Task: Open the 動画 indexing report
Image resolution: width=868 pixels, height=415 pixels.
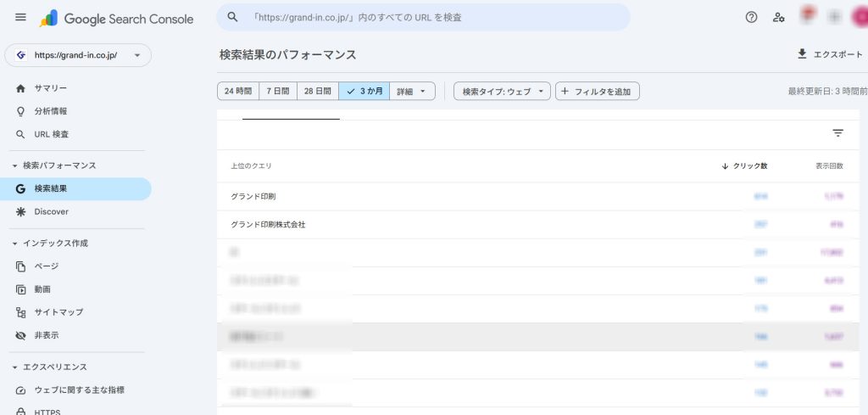Action: [42, 289]
